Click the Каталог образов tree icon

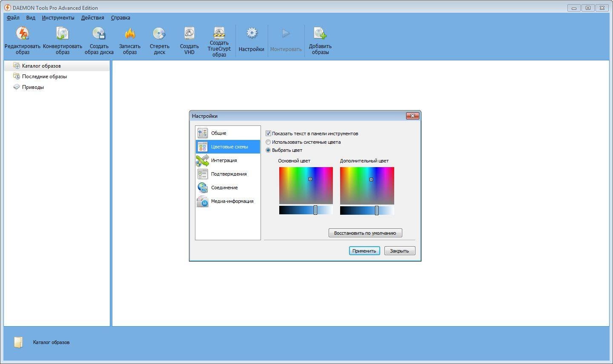click(x=17, y=65)
